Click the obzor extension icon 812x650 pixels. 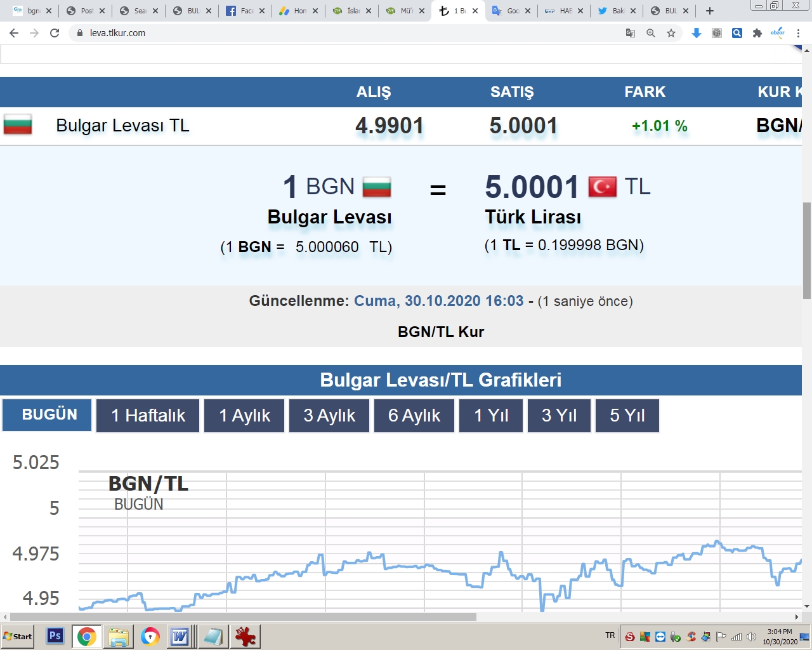coord(777,33)
